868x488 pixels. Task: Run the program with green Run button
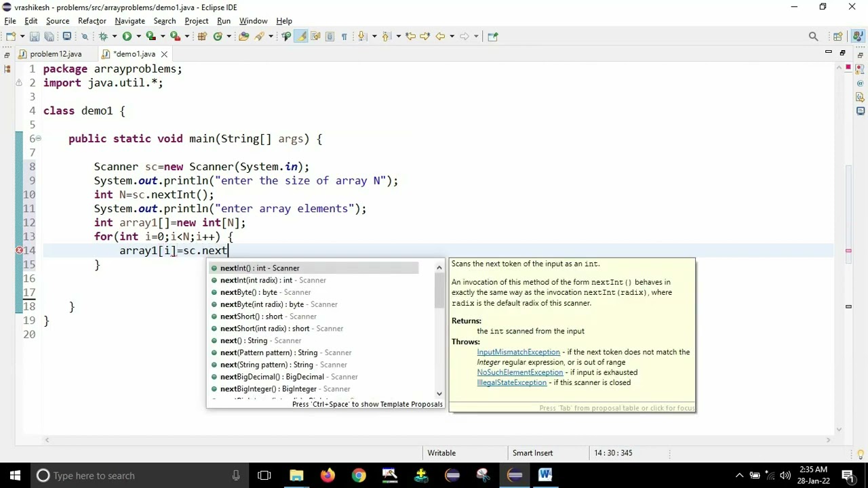click(x=127, y=36)
